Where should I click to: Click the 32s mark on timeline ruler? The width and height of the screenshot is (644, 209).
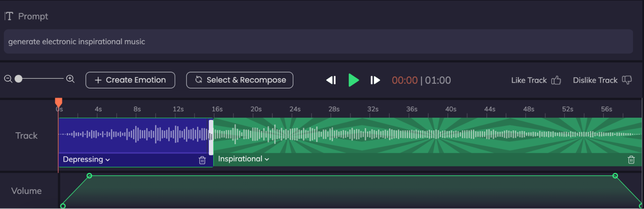373,109
